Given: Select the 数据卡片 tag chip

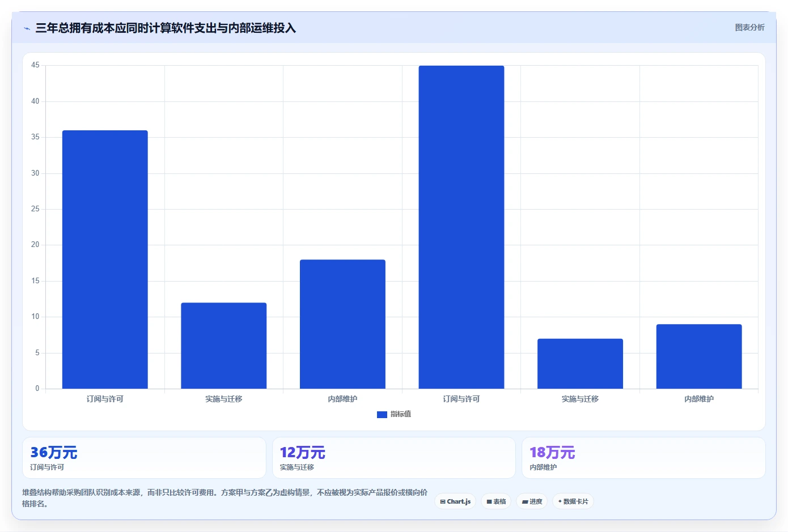Looking at the screenshot, I should tap(573, 501).
